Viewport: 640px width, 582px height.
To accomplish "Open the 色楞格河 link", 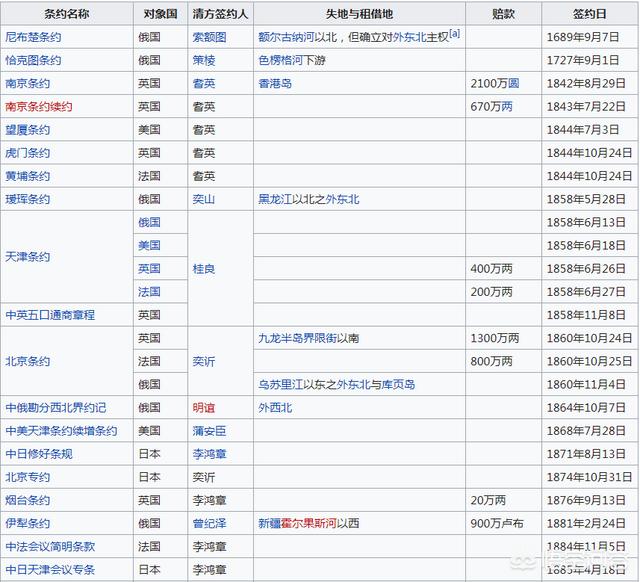I will (280, 60).
